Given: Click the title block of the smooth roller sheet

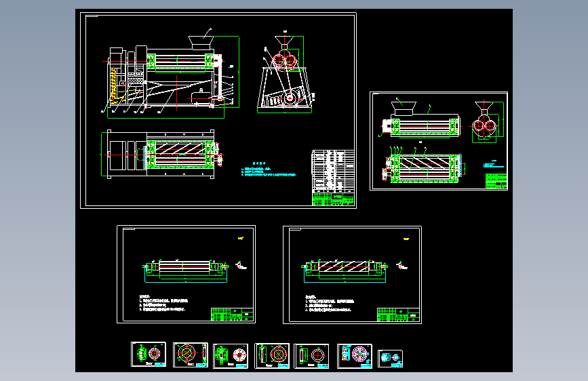Looking at the screenshot, I should pos(232,315).
